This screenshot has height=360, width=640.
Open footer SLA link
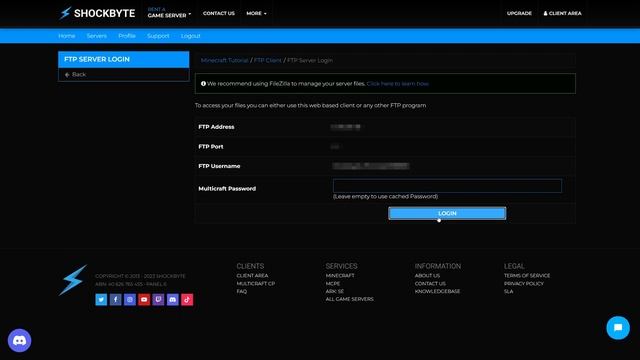coord(509,291)
